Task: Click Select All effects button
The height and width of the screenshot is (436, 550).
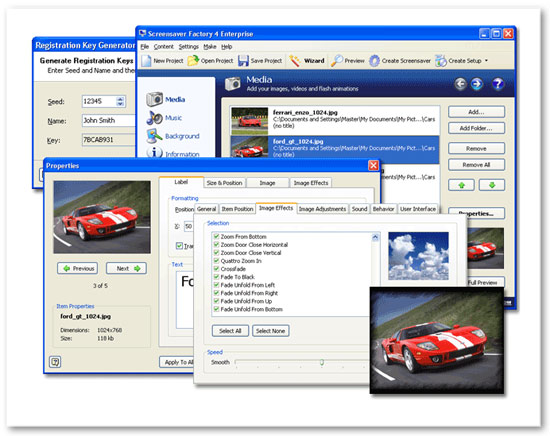Action: [x=230, y=331]
